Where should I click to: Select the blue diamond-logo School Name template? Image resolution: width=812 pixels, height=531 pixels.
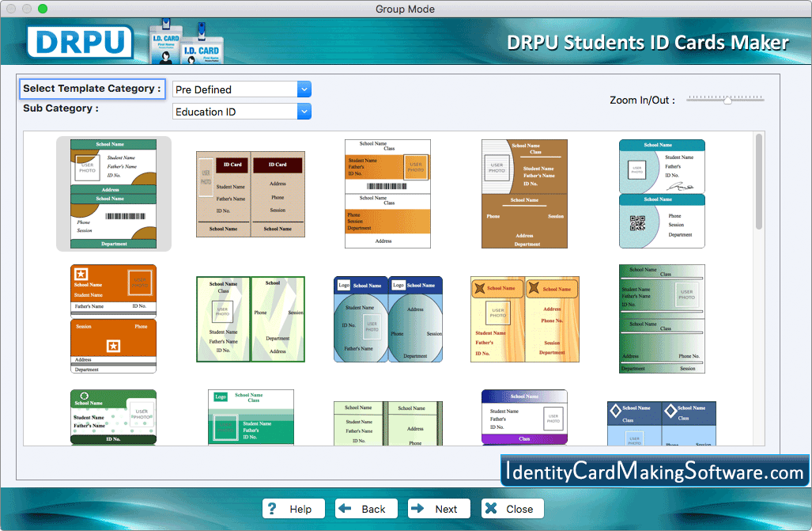pos(662,423)
